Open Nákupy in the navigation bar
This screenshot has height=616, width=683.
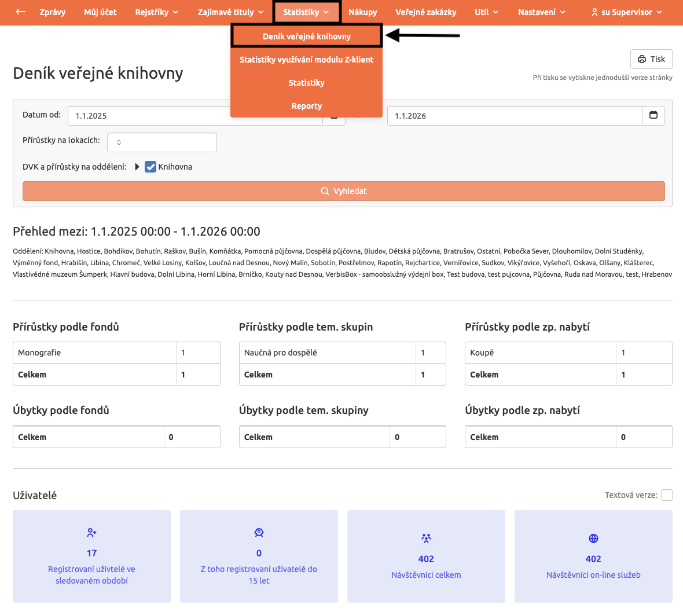click(363, 12)
